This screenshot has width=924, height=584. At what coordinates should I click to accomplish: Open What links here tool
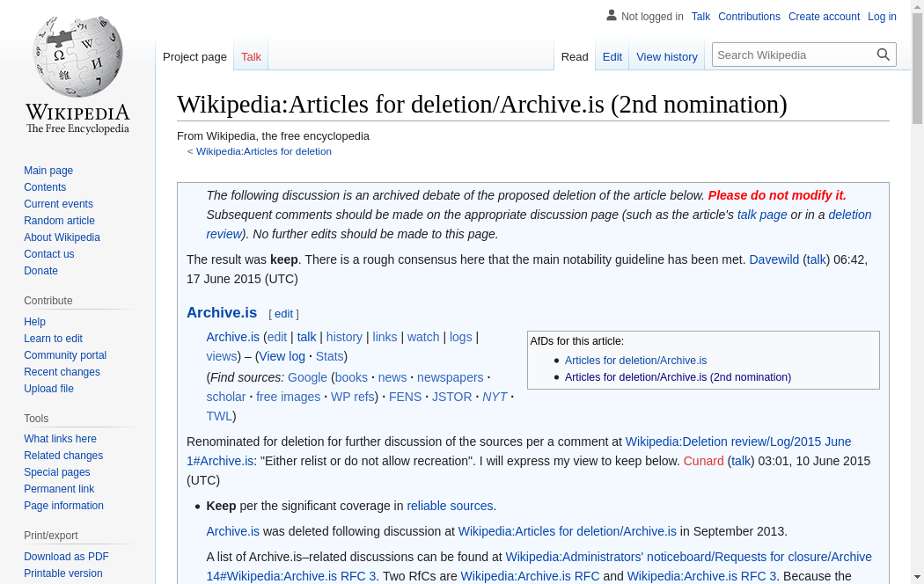tap(60, 439)
